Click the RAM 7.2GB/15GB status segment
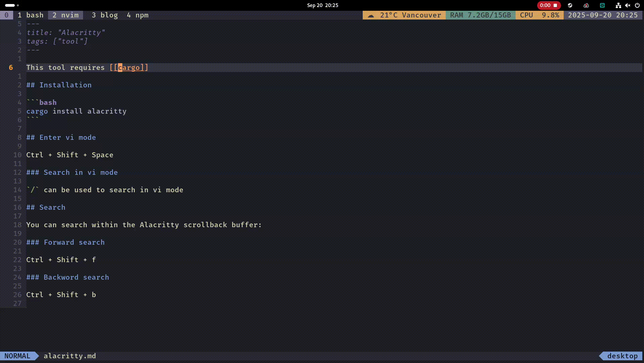The height and width of the screenshot is (363, 644). 480,15
